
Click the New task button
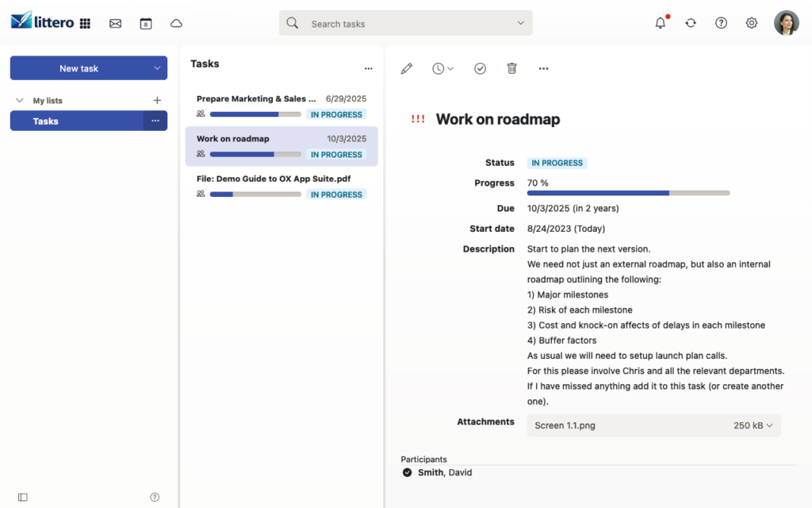[79, 68]
